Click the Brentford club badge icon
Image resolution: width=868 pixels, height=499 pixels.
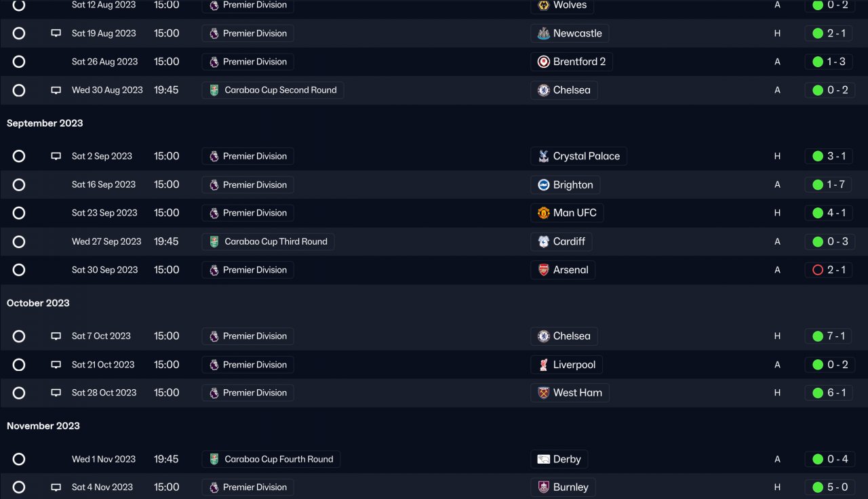(x=543, y=62)
